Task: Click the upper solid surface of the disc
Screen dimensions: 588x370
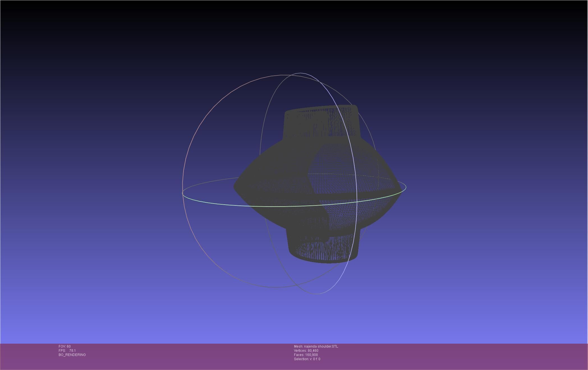Action: coord(275,163)
